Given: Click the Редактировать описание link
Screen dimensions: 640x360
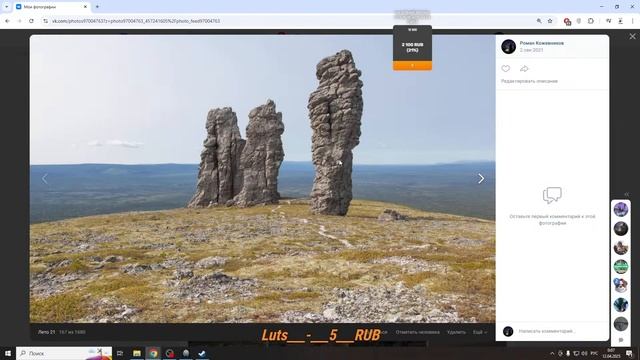Looking at the screenshot, I should click(529, 81).
